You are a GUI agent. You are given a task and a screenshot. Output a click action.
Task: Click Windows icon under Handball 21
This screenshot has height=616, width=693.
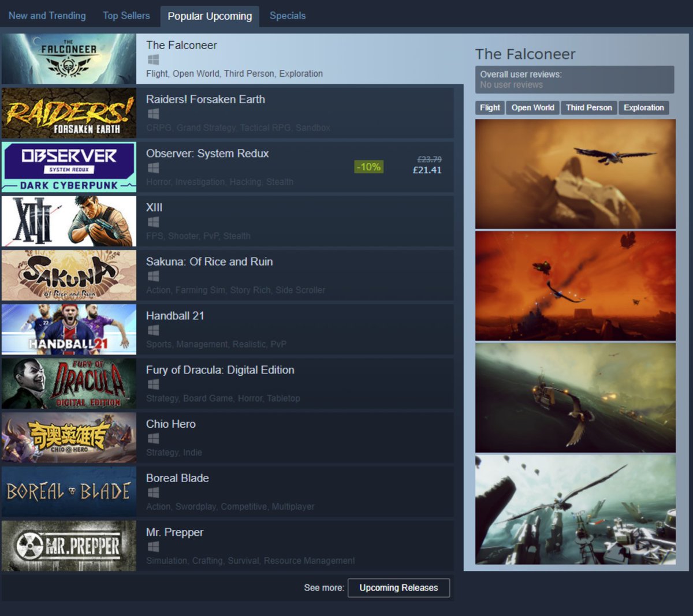153,330
